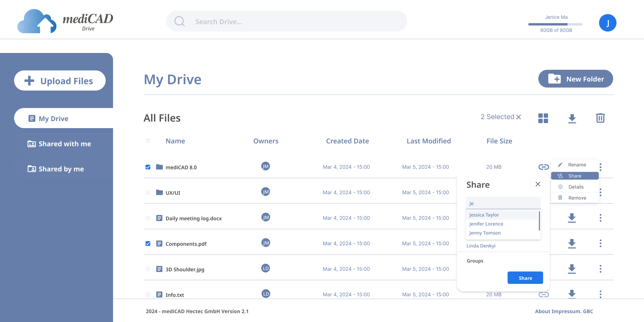The image size is (644, 322).
Task: Click Groups label in Share dialog
Action: [475, 261]
